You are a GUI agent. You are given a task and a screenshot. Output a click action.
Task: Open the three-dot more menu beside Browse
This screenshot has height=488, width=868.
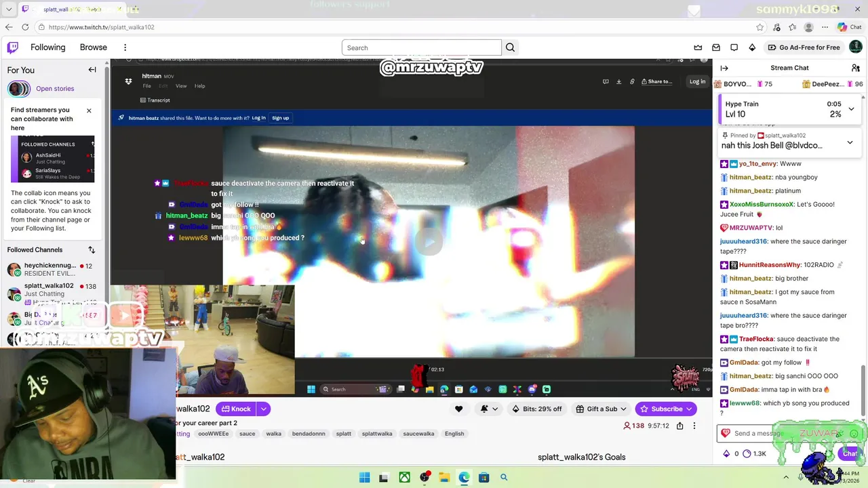click(x=125, y=47)
